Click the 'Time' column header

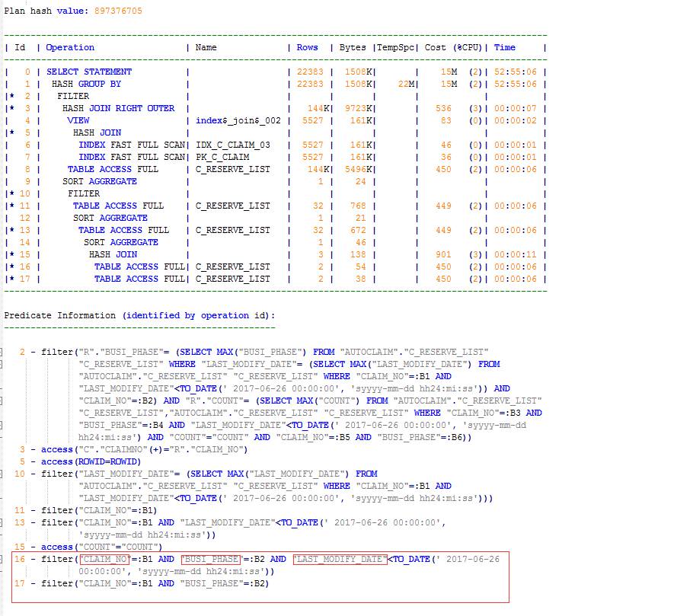point(505,47)
